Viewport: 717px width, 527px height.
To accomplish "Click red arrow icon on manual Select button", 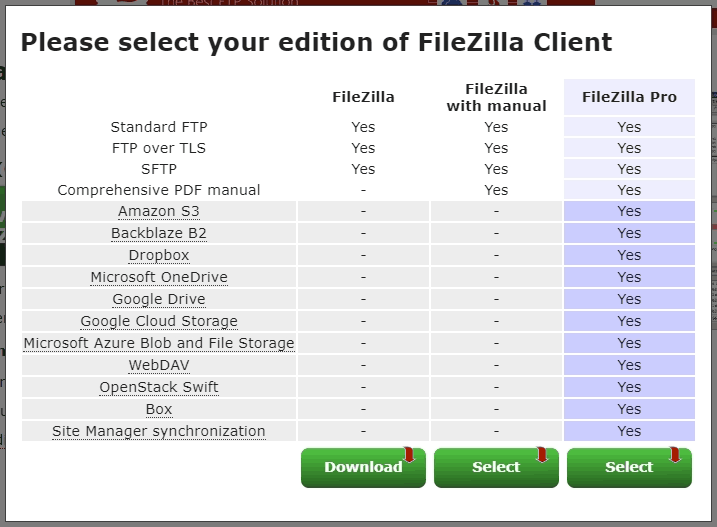I will click(542, 455).
